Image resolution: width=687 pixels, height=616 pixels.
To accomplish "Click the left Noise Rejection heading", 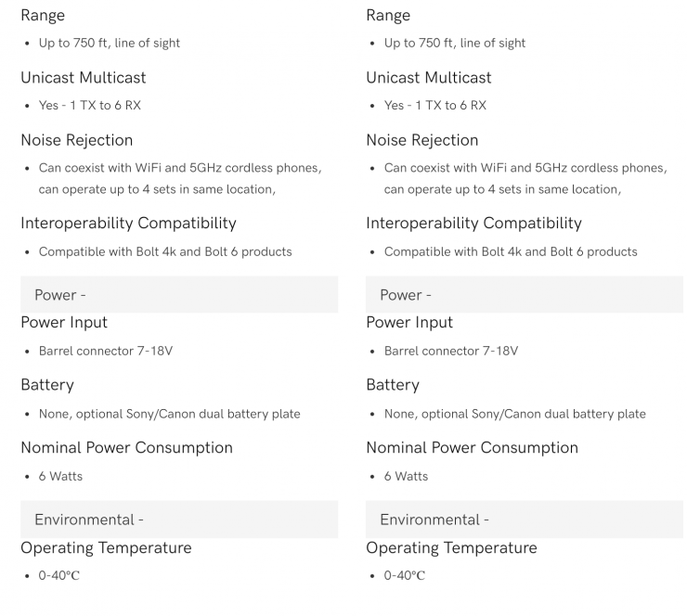I will [76, 140].
